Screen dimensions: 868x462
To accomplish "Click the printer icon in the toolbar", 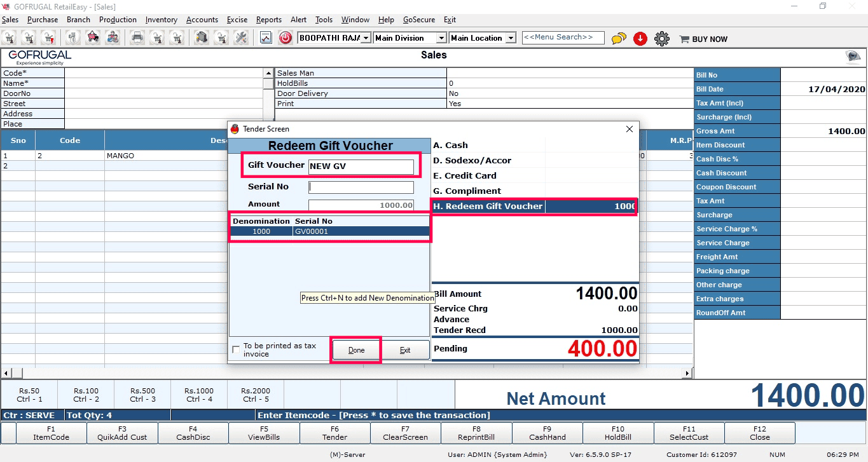I will pos(137,37).
